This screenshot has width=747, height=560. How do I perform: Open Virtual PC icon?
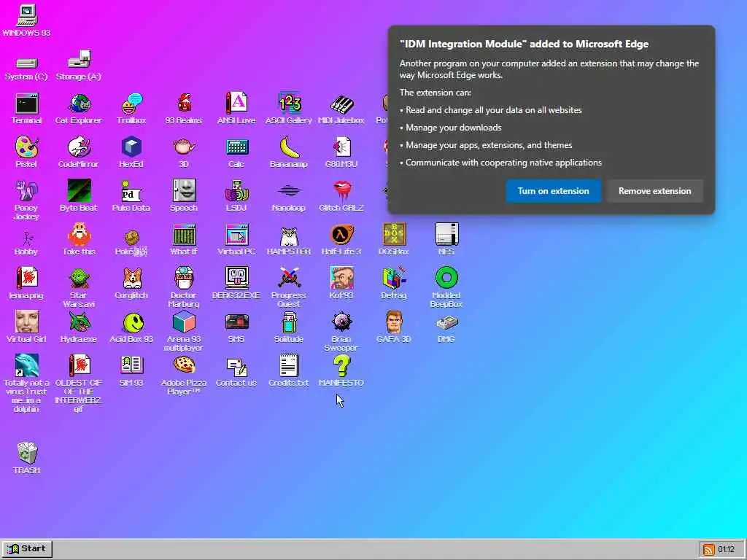[x=236, y=235]
